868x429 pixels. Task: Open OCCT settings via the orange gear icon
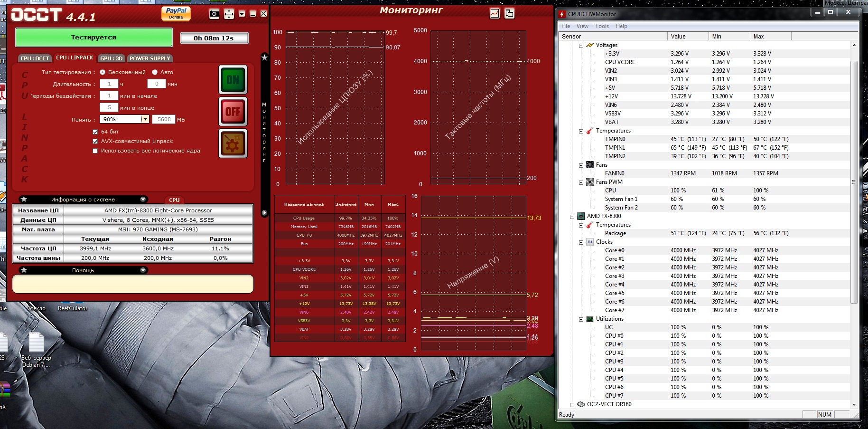233,143
